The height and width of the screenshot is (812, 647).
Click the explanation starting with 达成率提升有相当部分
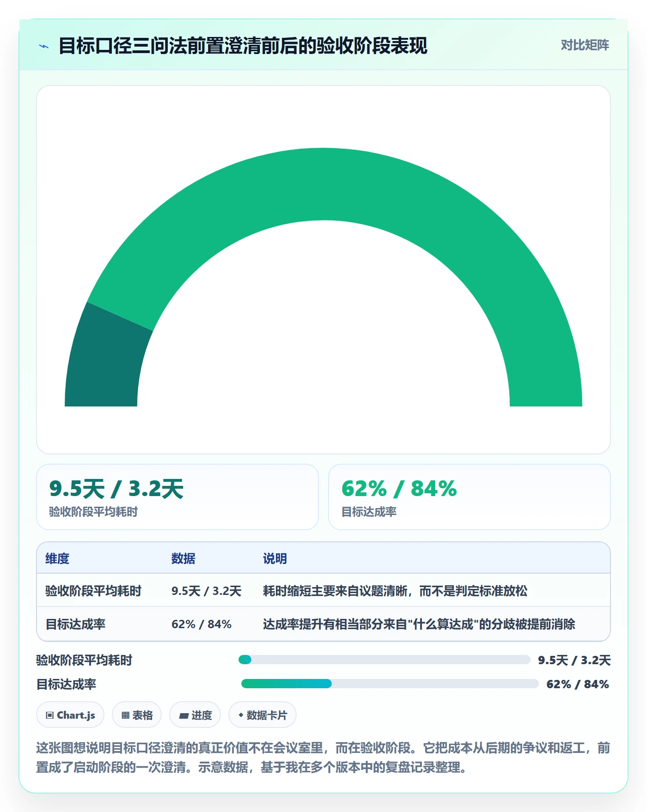coord(419,624)
